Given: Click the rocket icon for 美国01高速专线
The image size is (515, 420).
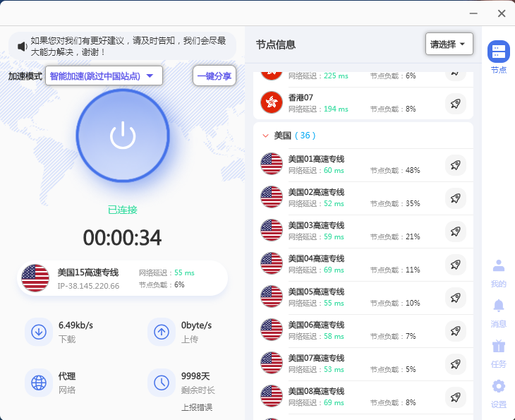Looking at the screenshot, I should [x=456, y=165].
